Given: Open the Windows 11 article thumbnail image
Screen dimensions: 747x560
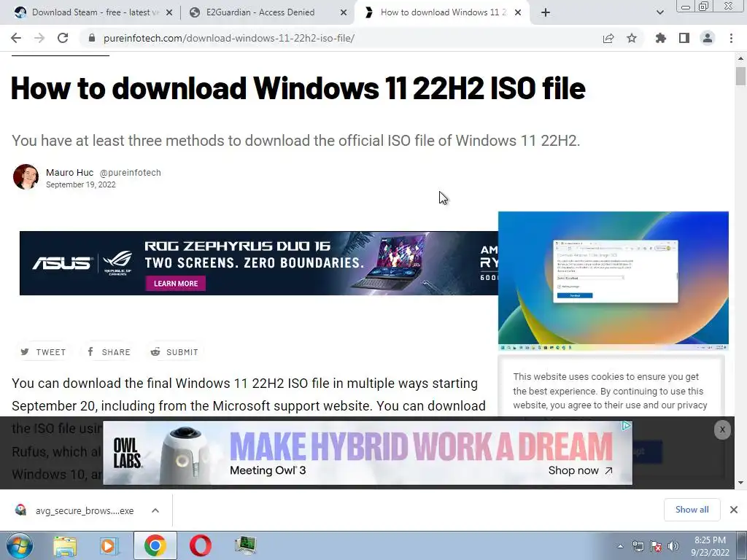Looking at the screenshot, I should [613, 281].
